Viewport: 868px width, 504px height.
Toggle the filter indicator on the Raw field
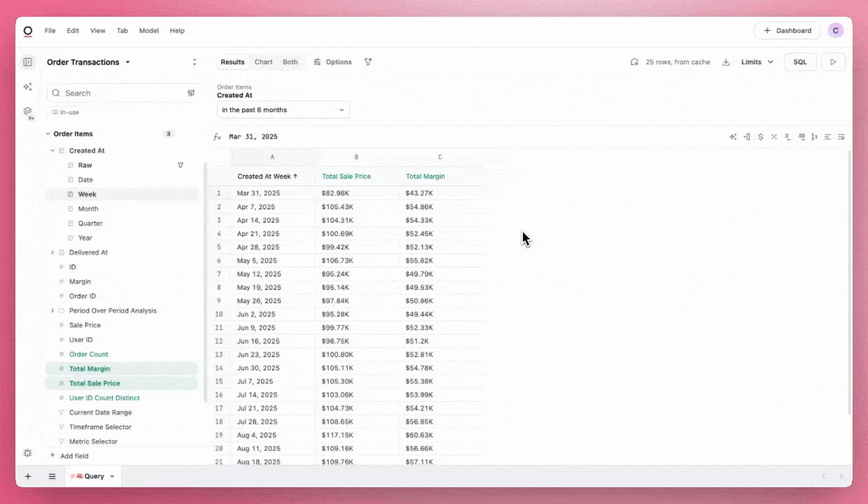[181, 164]
